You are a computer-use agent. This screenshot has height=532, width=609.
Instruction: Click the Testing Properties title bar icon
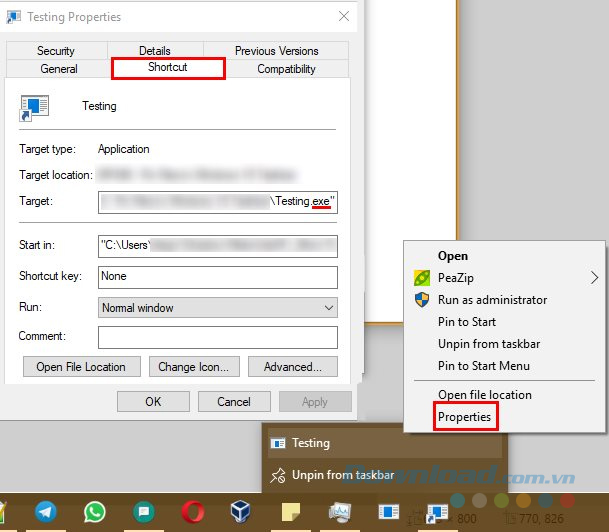coord(14,17)
